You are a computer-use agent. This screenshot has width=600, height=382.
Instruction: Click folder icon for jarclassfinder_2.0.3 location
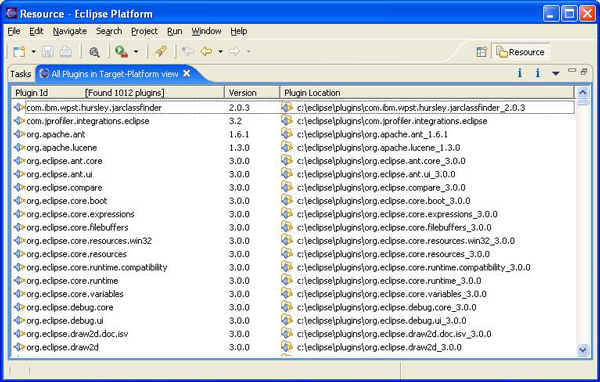pyautogui.click(x=287, y=107)
